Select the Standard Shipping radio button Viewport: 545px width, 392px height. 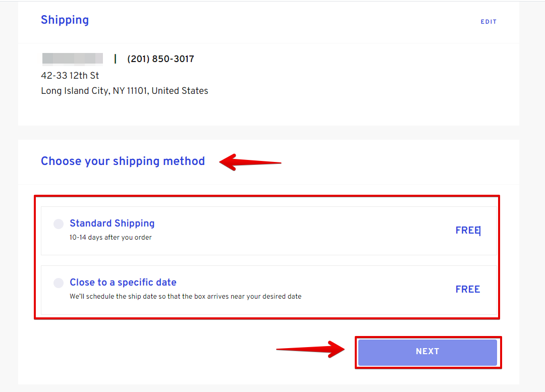[x=59, y=223]
